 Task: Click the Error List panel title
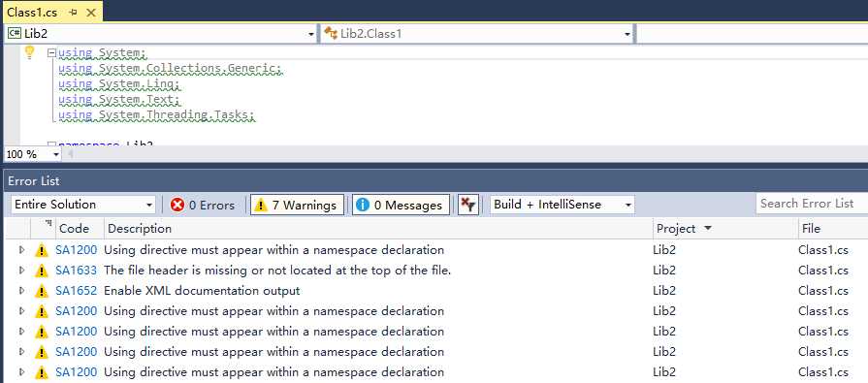click(33, 181)
